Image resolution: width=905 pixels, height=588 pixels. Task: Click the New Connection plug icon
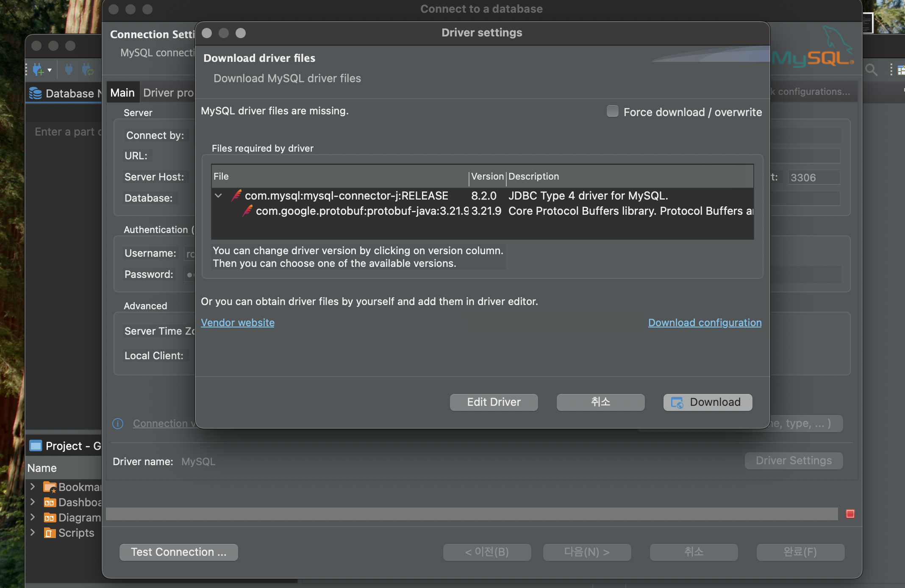(38, 70)
